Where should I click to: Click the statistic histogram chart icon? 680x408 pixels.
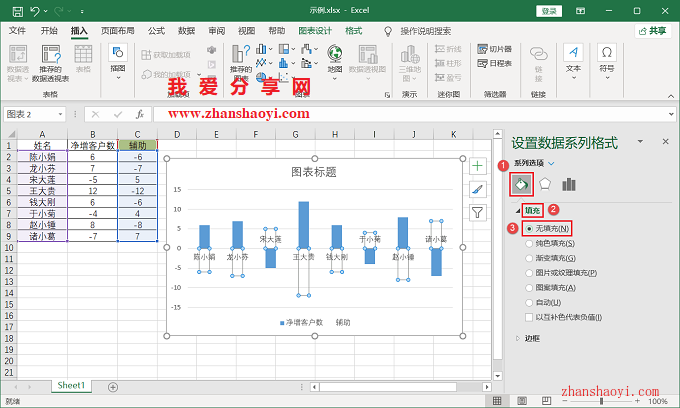284,63
